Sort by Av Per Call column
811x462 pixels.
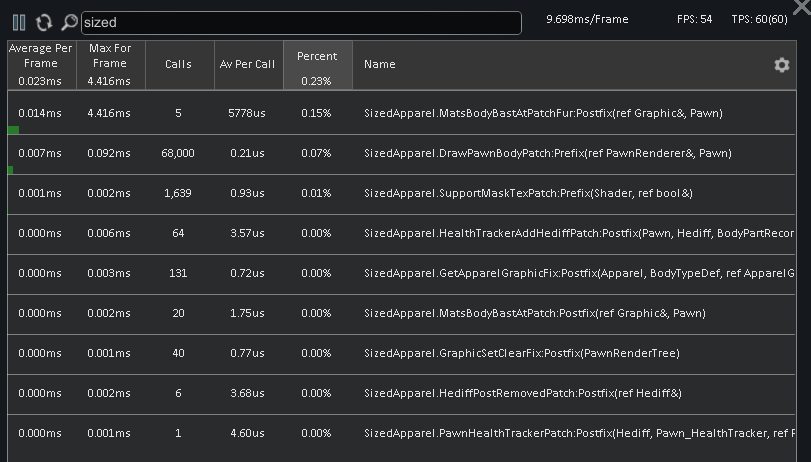pos(247,65)
